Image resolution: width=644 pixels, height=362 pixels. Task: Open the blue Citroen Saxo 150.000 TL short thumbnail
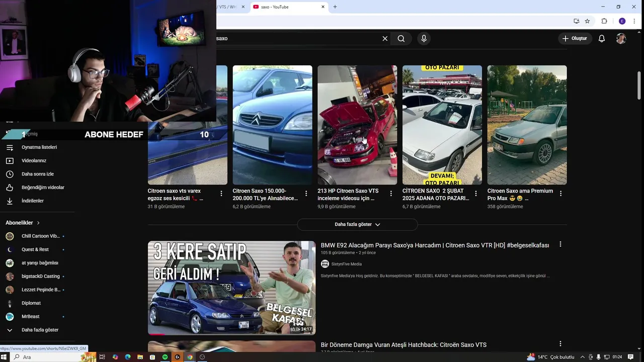click(272, 125)
